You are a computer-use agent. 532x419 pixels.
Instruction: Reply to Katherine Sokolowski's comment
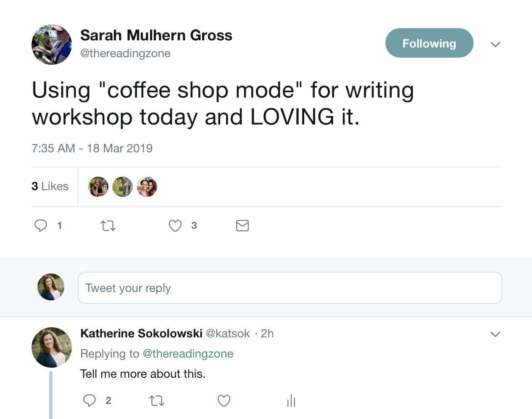pyautogui.click(x=90, y=400)
